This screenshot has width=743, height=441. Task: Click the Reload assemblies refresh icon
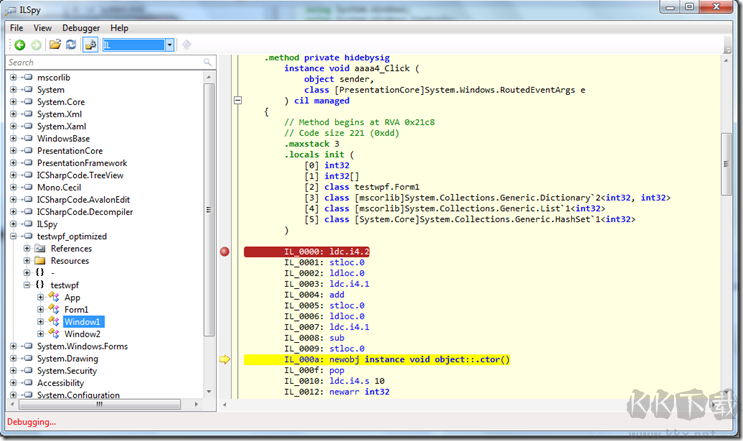[71, 45]
